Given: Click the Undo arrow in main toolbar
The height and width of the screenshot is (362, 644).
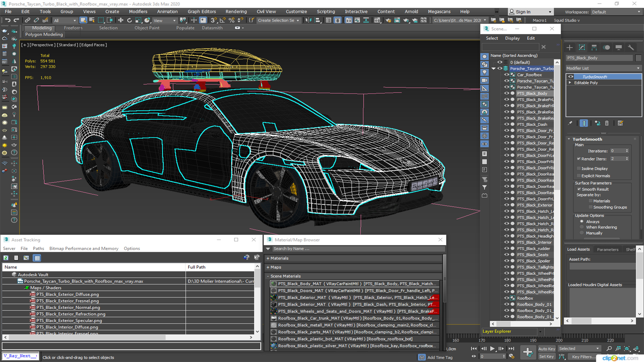Looking at the screenshot, I should point(7,20).
